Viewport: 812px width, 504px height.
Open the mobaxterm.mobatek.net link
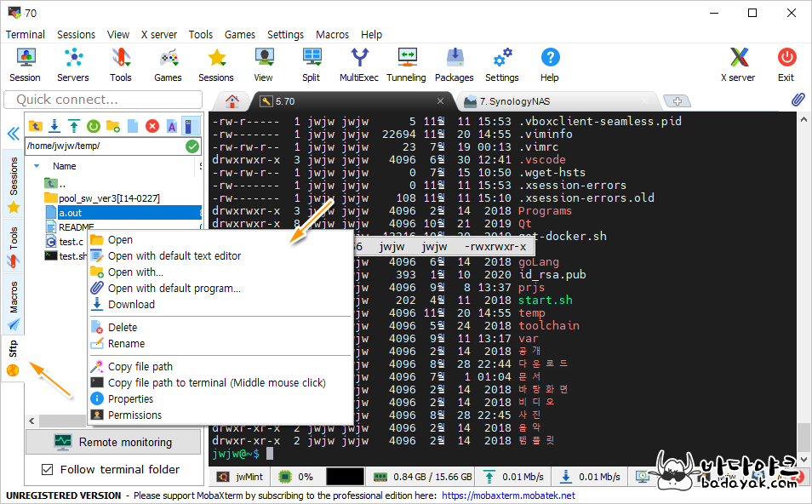(508, 495)
